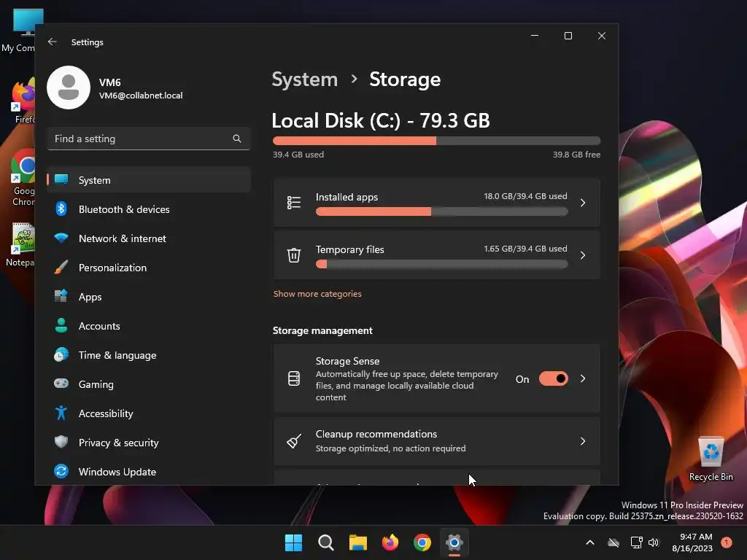Select System in the sidebar
The image size is (747, 560).
[149, 180]
